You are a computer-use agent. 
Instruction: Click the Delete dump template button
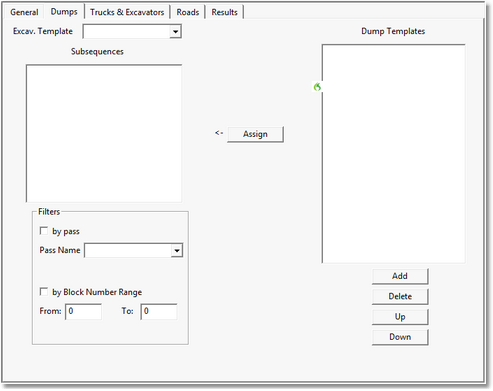point(400,296)
